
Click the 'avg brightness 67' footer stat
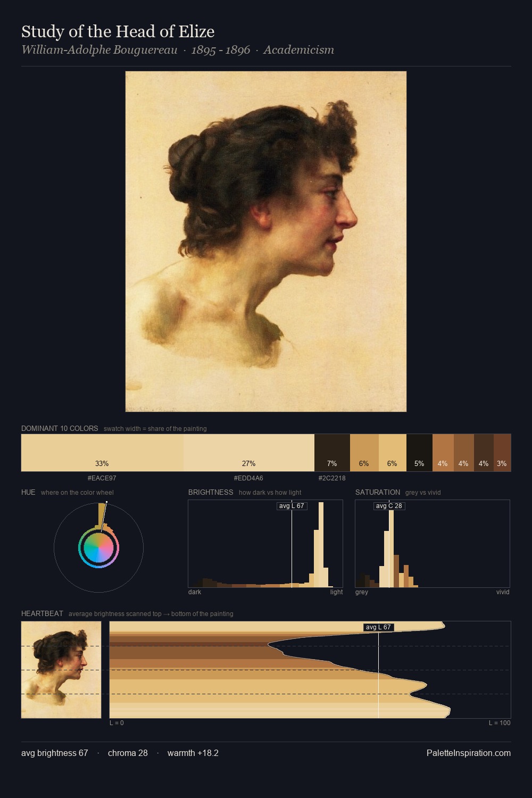tap(55, 753)
